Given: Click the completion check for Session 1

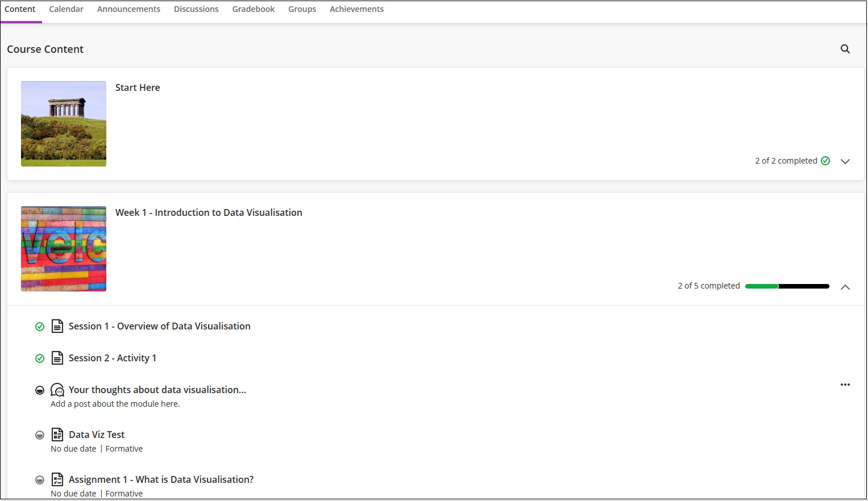Looking at the screenshot, I should [40, 326].
